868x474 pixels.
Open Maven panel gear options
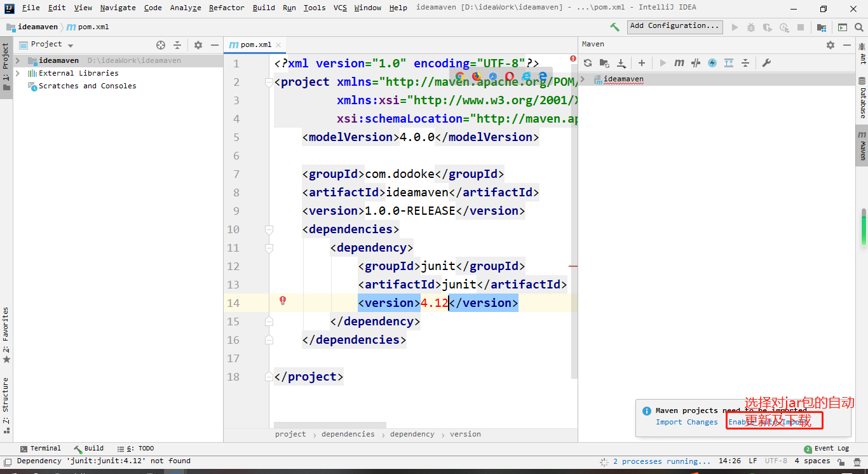click(831, 45)
